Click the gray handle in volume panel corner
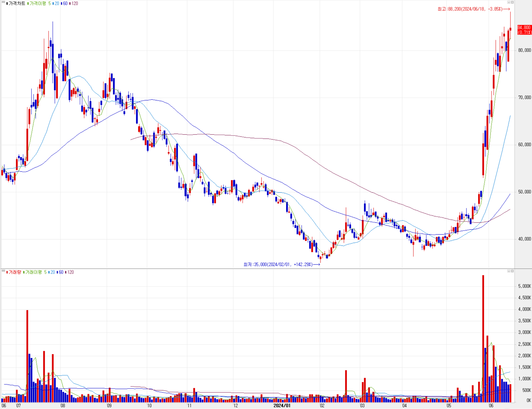This screenshot has width=532, height=409. [x=3, y=270]
